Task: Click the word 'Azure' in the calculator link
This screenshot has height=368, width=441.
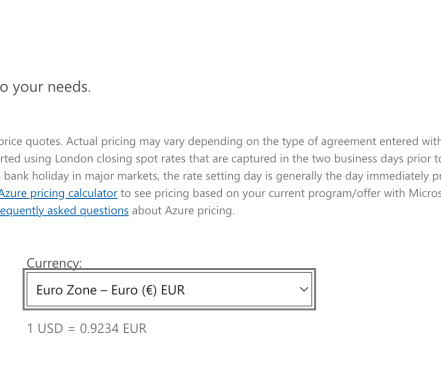Action: click(x=13, y=193)
